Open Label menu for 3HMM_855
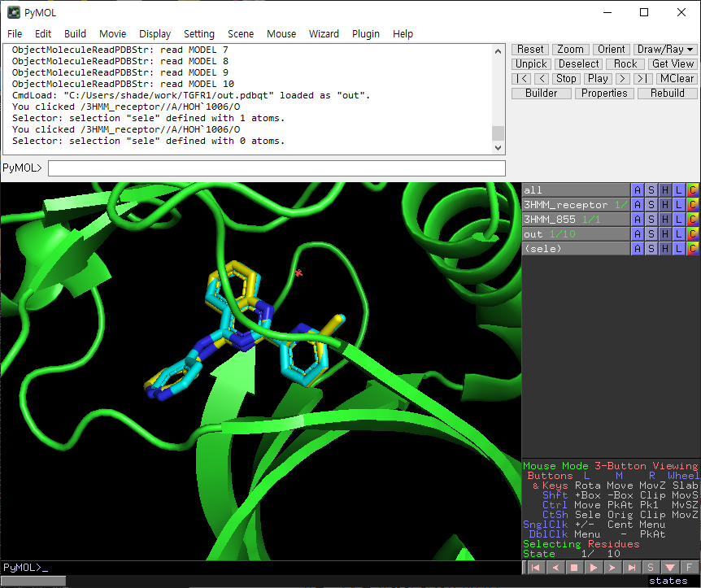The height and width of the screenshot is (588, 701). click(x=679, y=220)
